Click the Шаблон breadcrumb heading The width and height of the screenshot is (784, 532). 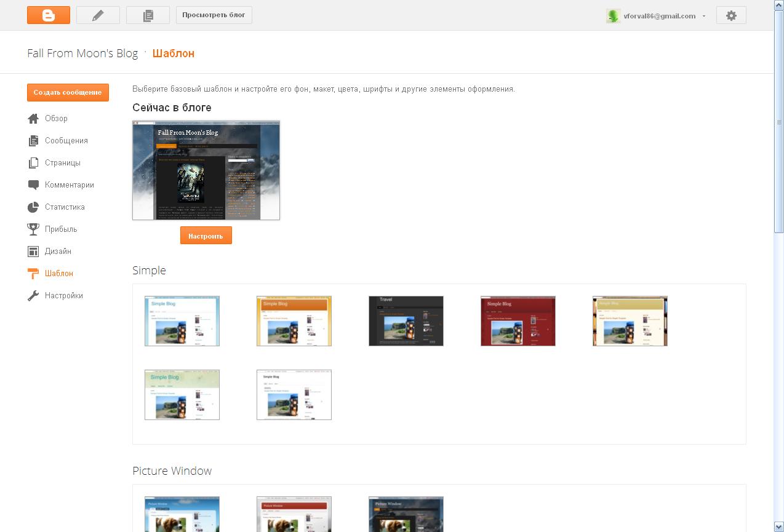(174, 54)
